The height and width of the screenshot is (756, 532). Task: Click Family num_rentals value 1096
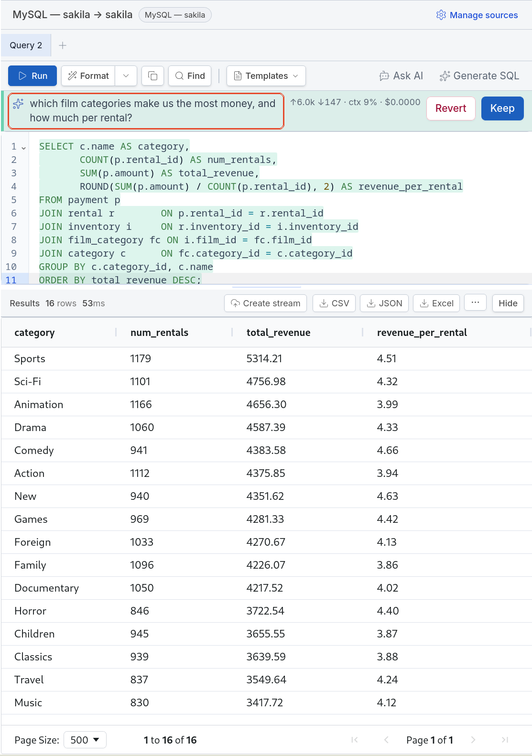[142, 565]
